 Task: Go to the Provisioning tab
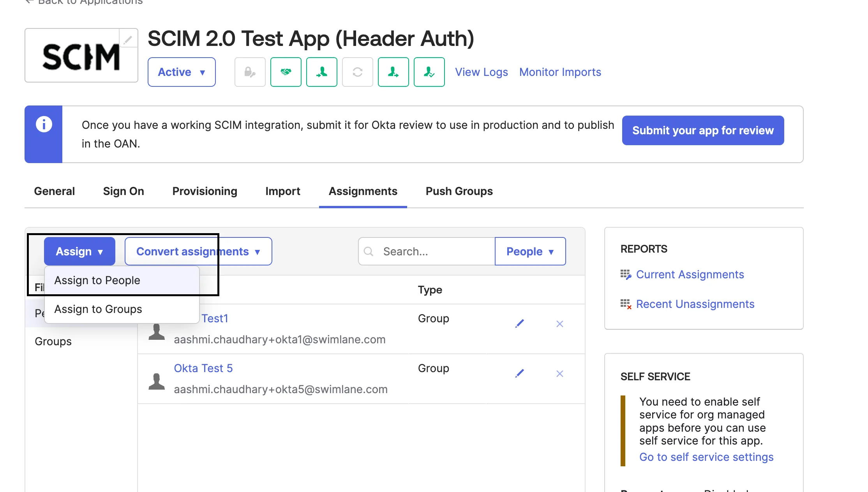(x=205, y=191)
